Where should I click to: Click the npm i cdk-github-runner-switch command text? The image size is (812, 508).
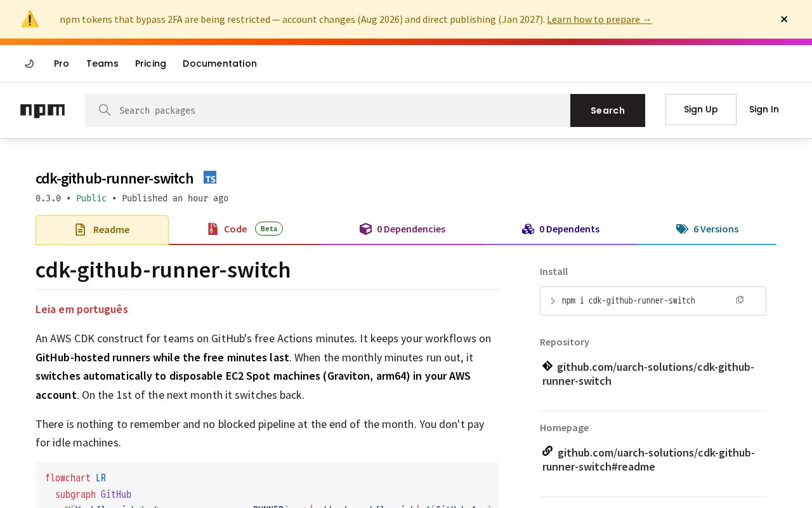click(629, 300)
